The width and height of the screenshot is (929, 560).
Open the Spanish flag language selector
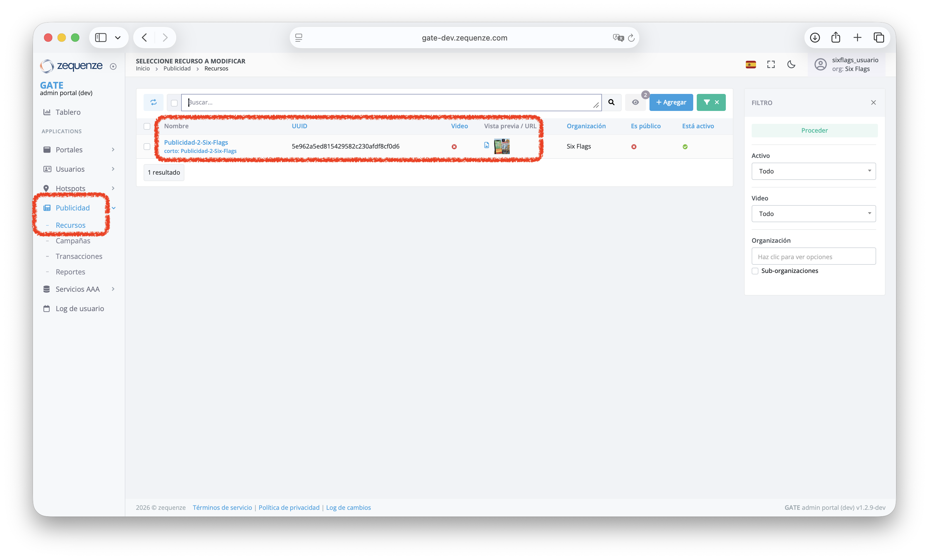[750, 65]
